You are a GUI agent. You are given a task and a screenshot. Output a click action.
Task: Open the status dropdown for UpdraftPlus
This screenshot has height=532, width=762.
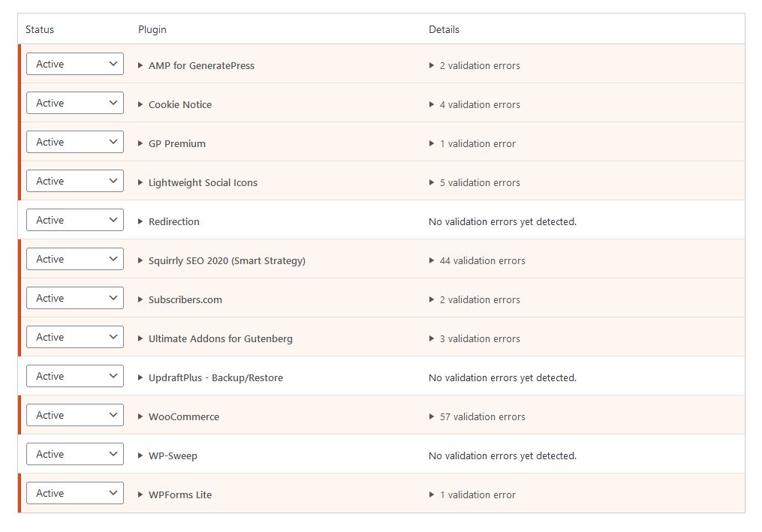(x=75, y=376)
